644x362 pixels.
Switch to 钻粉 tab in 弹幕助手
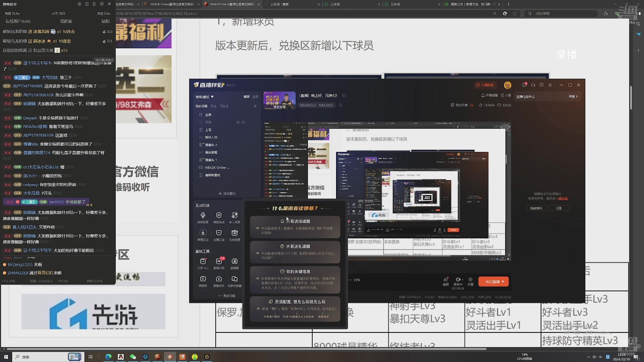pos(106,21)
